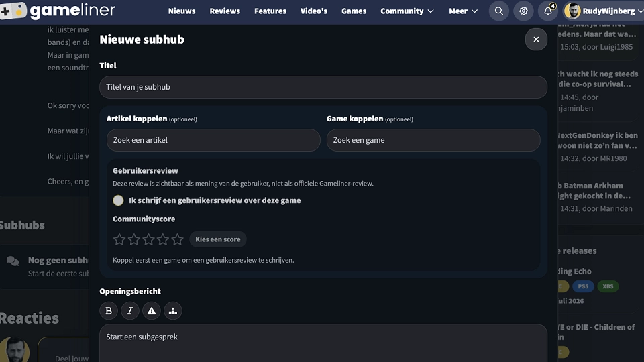Navigate to Video's
644x362 pixels.
[x=314, y=11]
